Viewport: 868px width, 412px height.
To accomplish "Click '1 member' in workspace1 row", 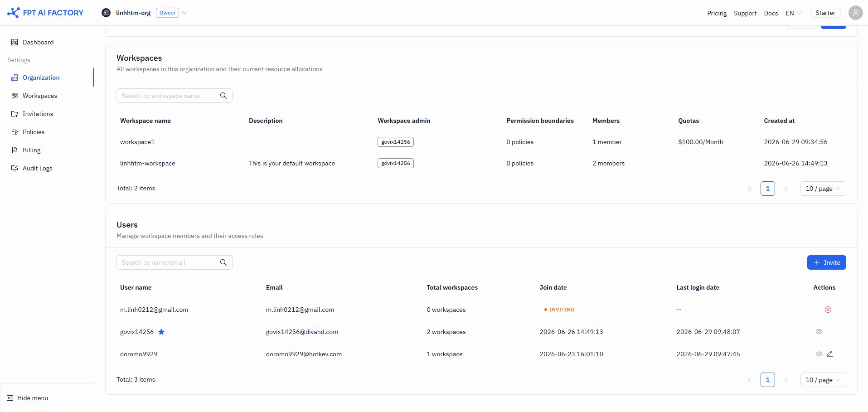I will pyautogui.click(x=606, y=142).
